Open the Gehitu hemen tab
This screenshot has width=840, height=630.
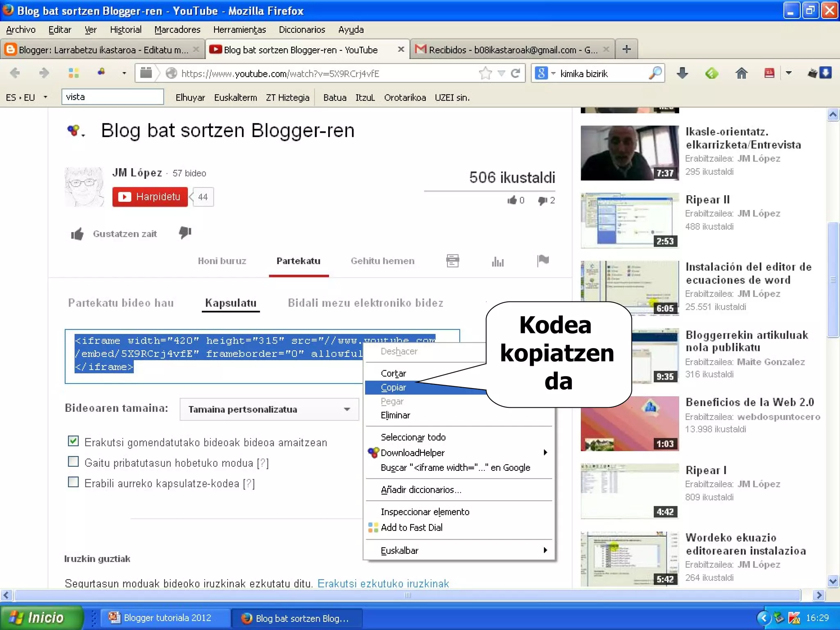click(382, 261)
